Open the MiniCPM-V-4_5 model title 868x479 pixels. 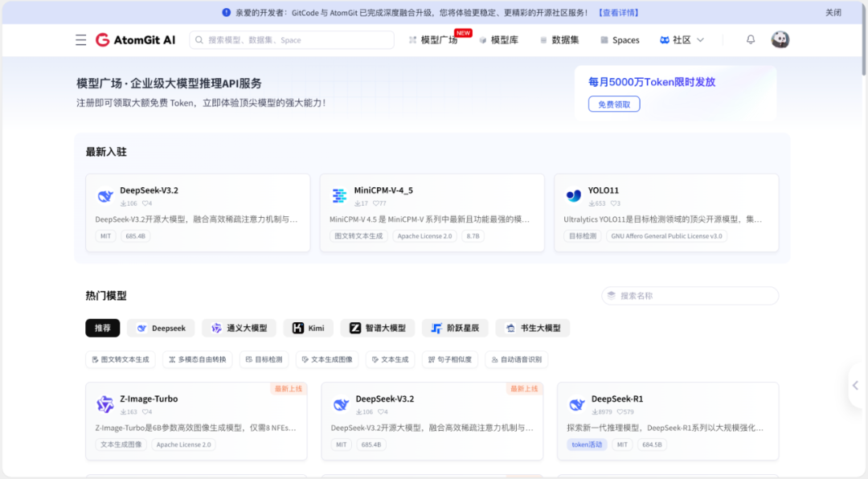(x=383, y=190)
